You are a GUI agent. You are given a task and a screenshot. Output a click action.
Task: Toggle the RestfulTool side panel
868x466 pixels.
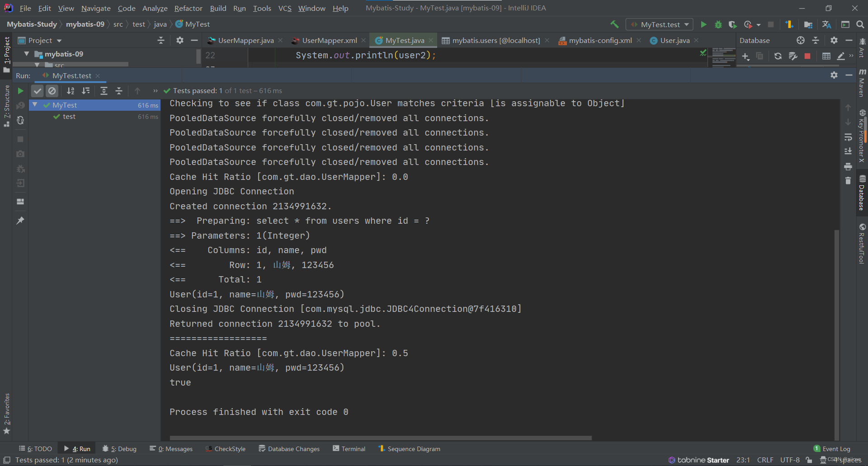[862, 243]
